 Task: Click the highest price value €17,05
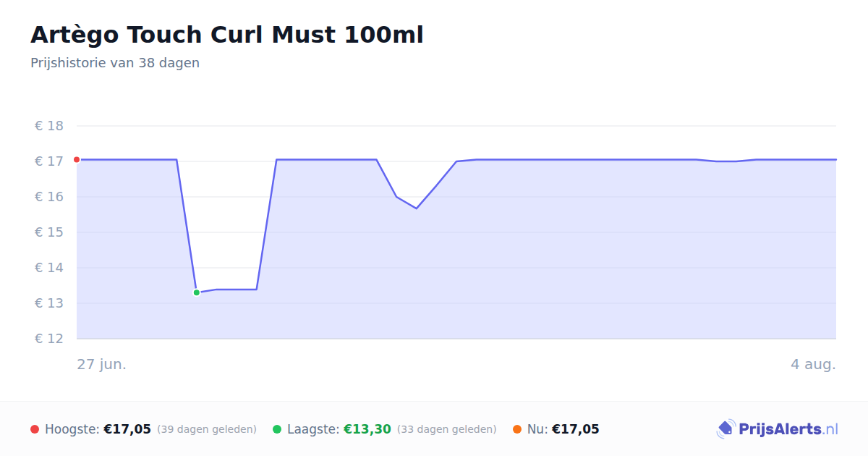[127, 429]
